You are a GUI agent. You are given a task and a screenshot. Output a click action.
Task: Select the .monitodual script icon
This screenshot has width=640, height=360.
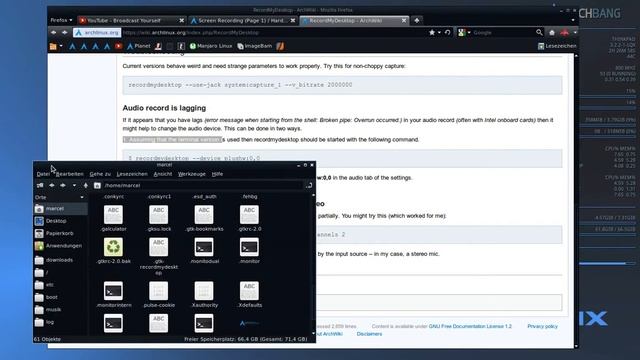click(204, 247)
